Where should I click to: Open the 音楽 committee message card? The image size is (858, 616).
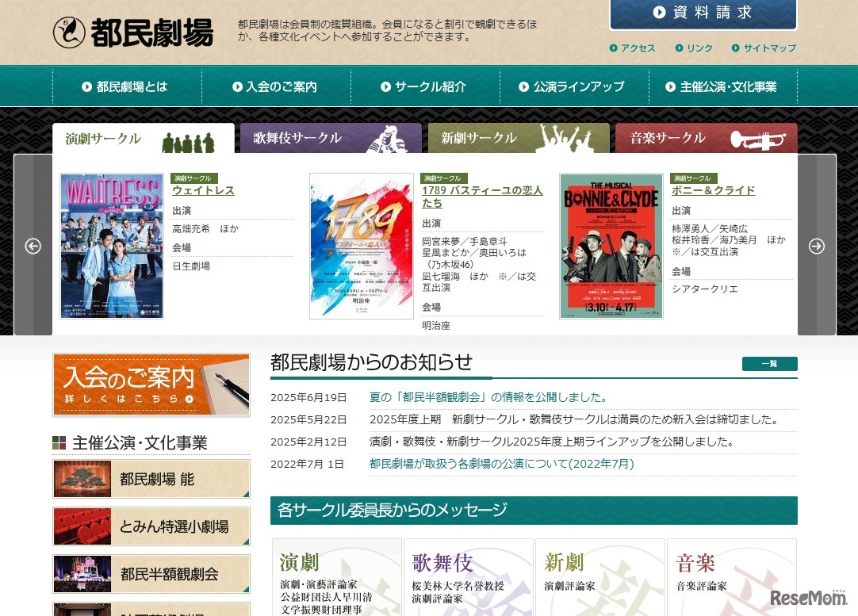click(732, 578)
